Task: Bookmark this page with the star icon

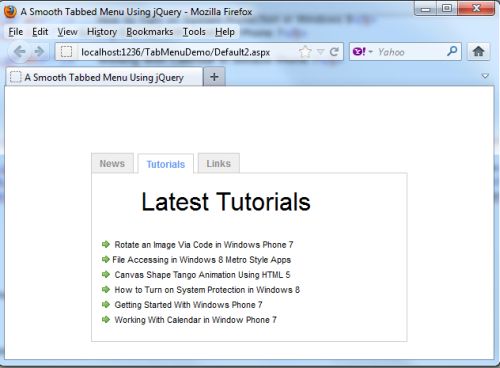Action: pos(305,52)
